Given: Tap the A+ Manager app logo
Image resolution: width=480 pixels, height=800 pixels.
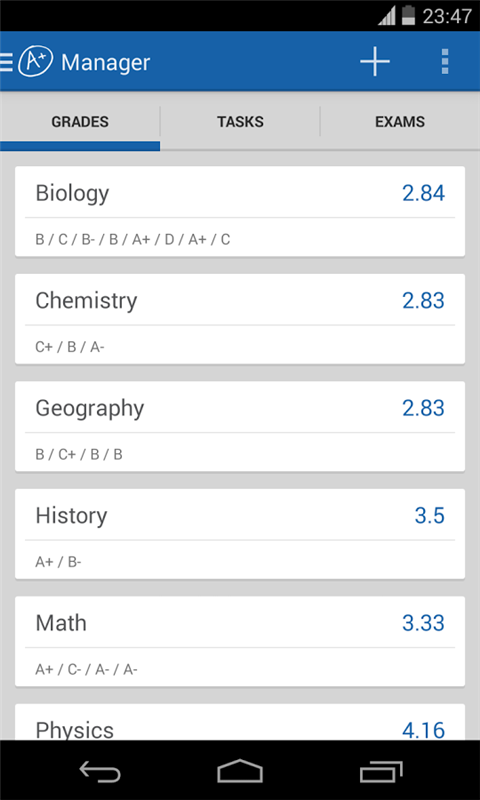Looking at the screenshot, I should point(36,62).
